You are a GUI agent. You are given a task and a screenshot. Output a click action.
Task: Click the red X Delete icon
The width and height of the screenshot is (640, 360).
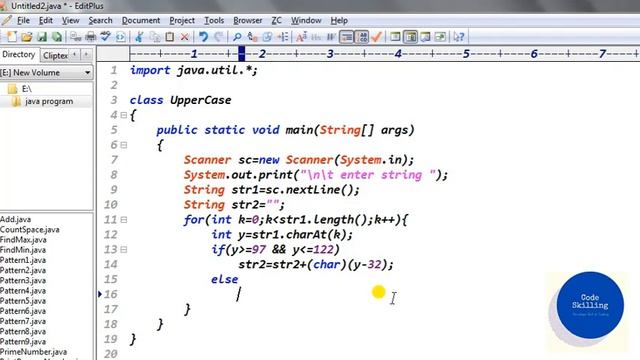tap(184, 37)
